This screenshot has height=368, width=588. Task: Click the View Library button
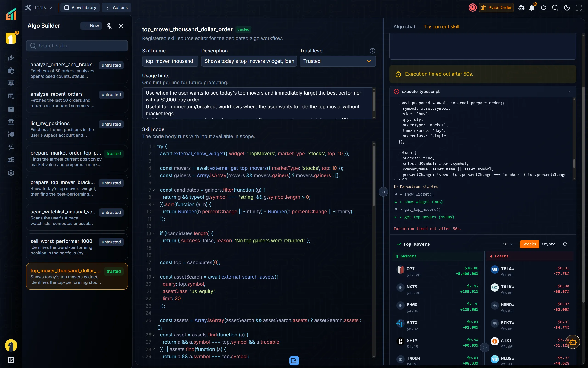[x=80, y=8]
